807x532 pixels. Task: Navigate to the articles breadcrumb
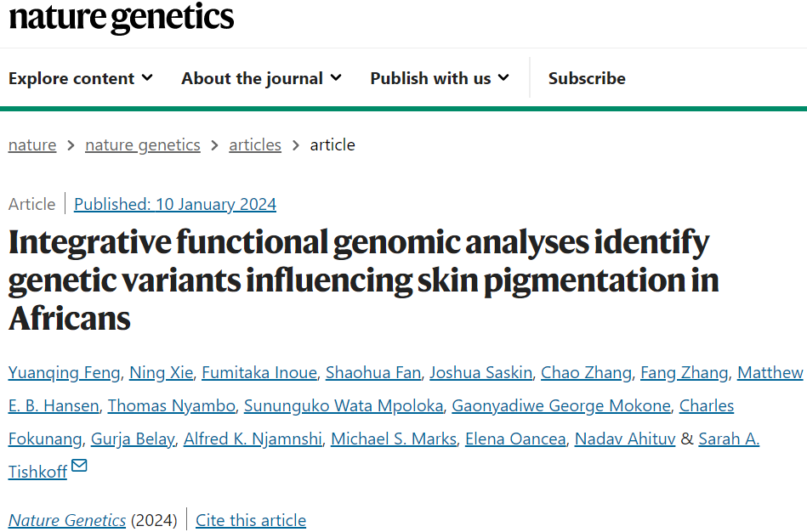click(x=255, y=144)
